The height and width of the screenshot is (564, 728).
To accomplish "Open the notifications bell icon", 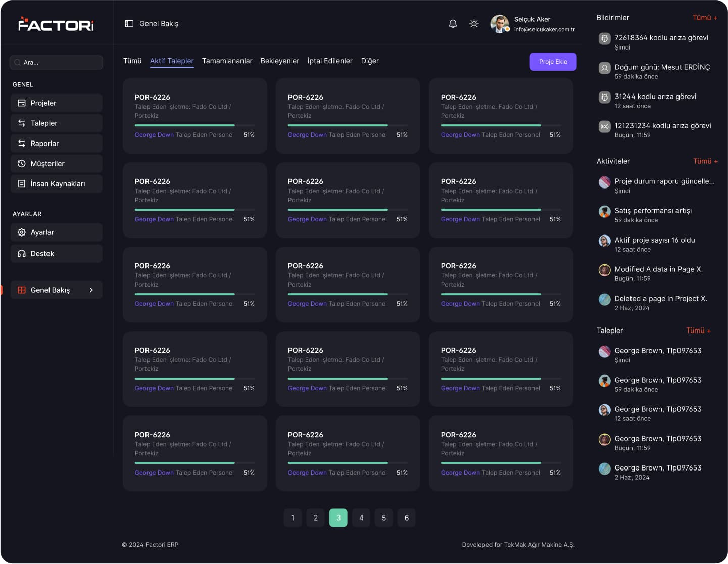I will point(453,24).
